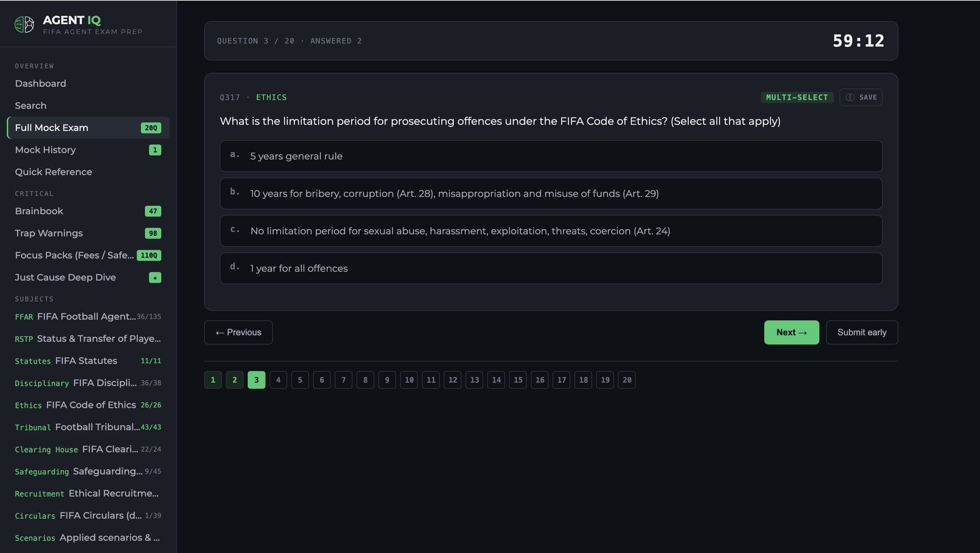Jump to question 5
The width and height of the screenshot is (980, 553).
click(300, 380)
